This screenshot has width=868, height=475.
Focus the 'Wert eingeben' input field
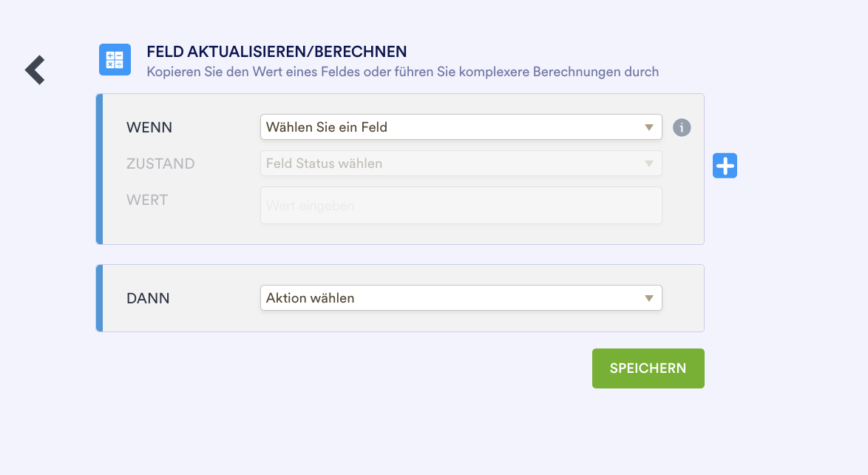coord(461,206)
